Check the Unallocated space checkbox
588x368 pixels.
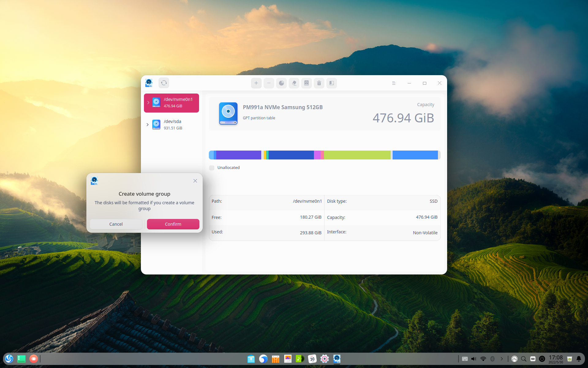[212, 168]
